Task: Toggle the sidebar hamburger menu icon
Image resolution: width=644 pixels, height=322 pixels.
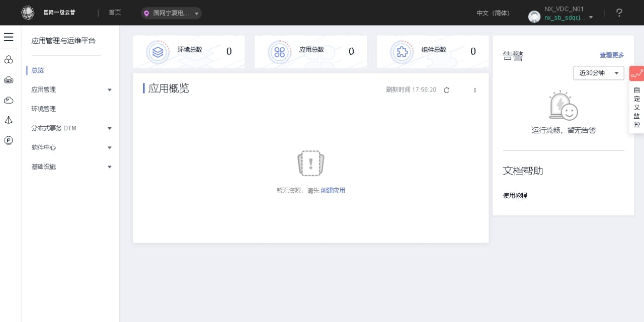Action: pyautogui.click(x=9, y=37)
